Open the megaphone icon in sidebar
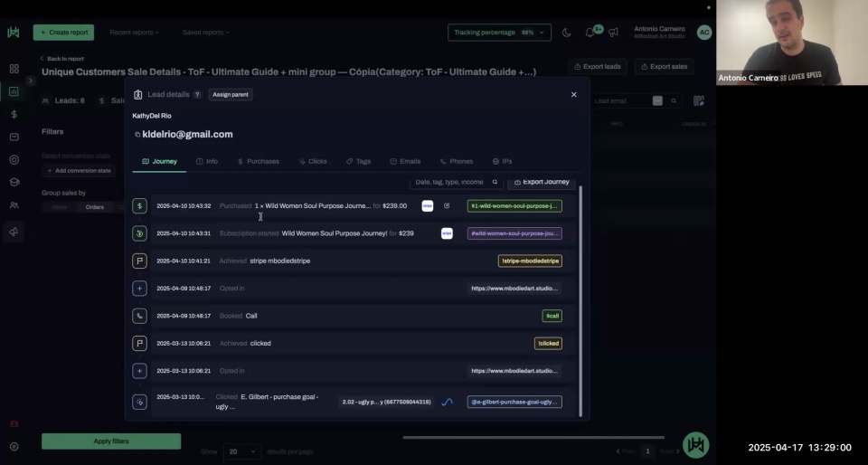Screen dimensions: 868x465 [14, 232]
